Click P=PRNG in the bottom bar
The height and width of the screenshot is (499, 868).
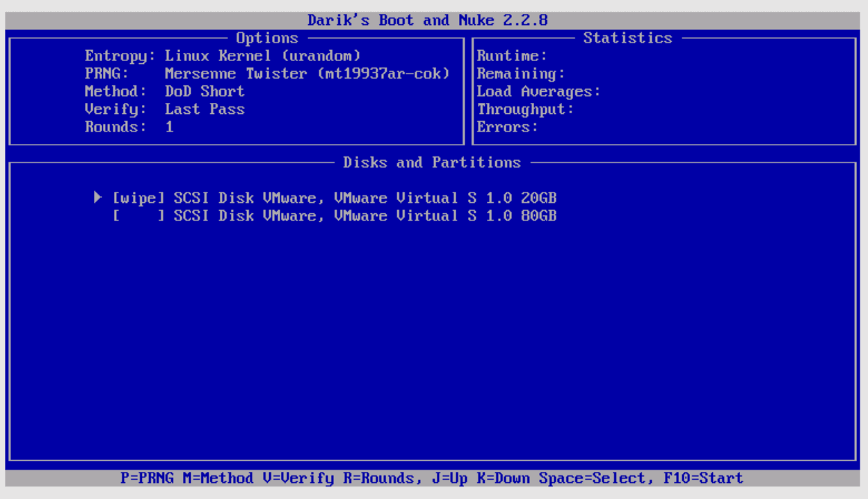(x=147, y=478)
